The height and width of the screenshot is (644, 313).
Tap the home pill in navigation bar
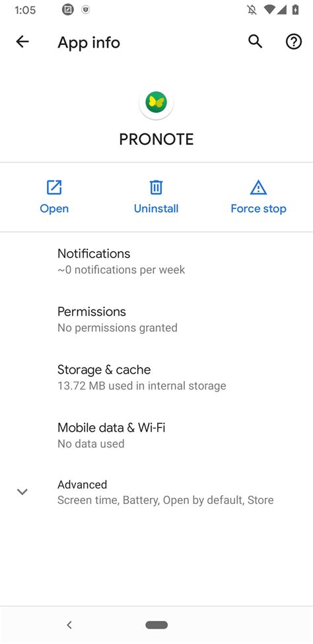[x=156, y=625]
